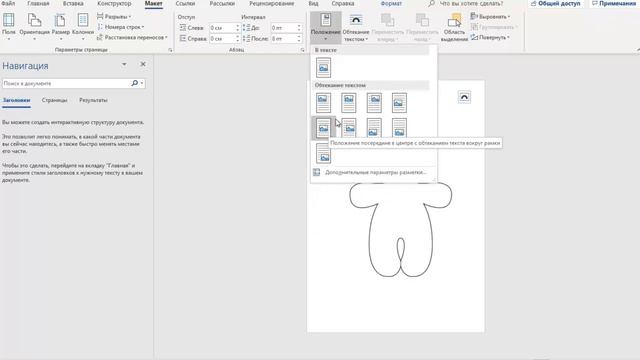
Task: Click the layout options icon beside the shape
Action: coord(464,97)
